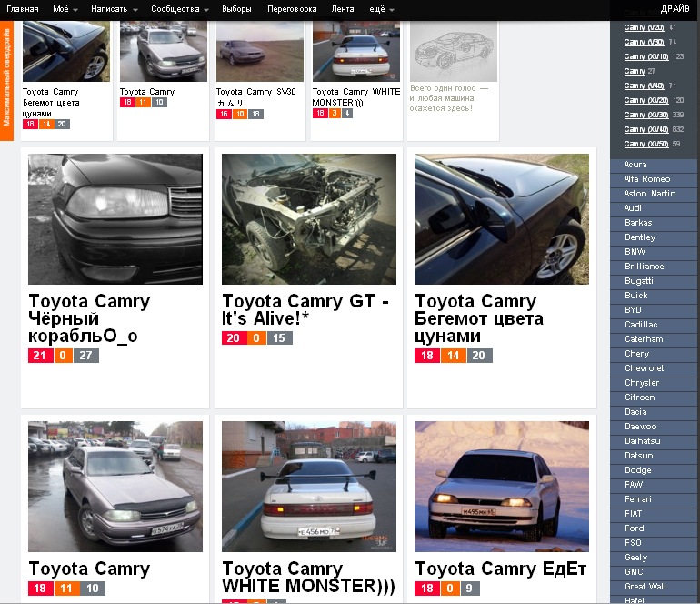Expand the Сообщества dropdown menu
The height and width of the screenshot is (604, 700).
[x=179, y=9]
